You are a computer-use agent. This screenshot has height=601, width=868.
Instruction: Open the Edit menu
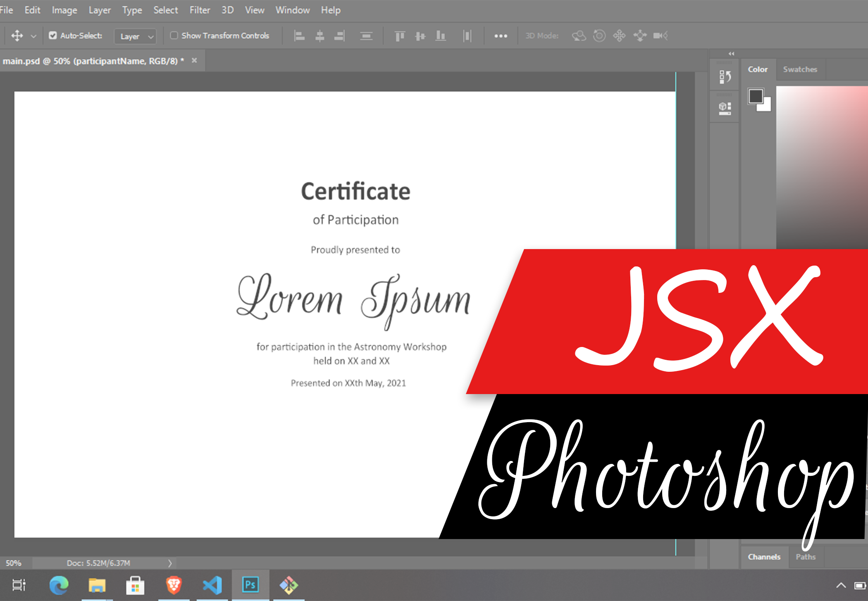pyautogui.click(x=32, y=10)
